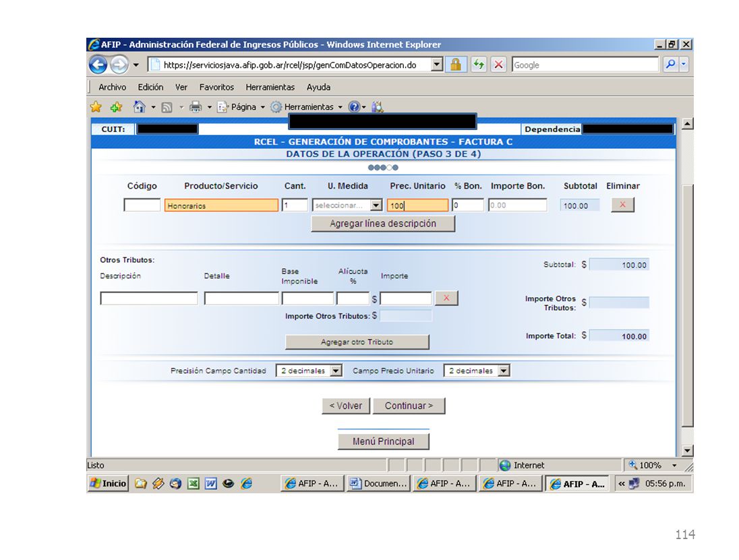The height and width of the screenshot is (560, 739).
Task: Stop loading with the red X icon
Action: [498, 65]
